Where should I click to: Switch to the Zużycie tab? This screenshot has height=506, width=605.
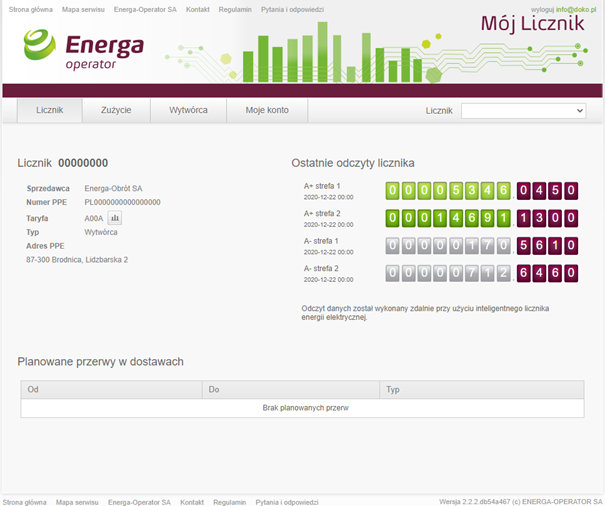(x=116, y=110)
